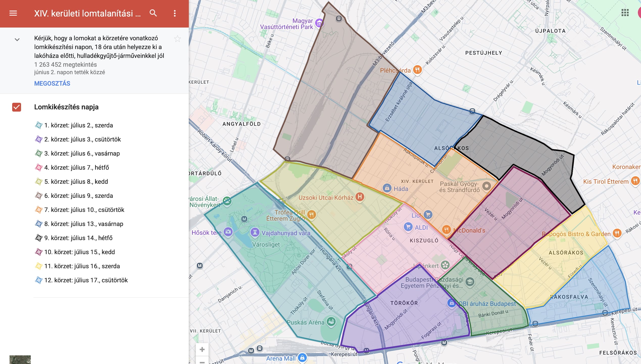Click the XIV. kerületi lomtalanítási map title
Image resolution: width=641 pixels, height=364 pixels.
[87, 13]
